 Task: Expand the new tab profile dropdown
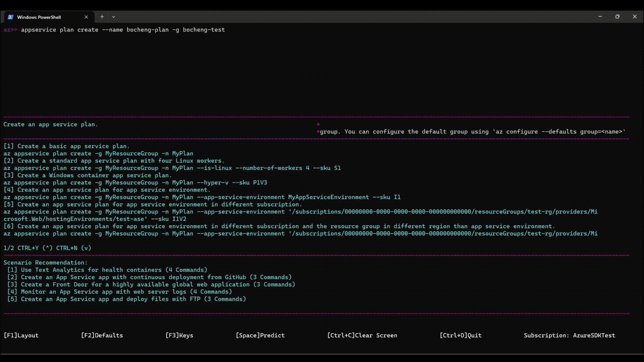tap(113, 17)
